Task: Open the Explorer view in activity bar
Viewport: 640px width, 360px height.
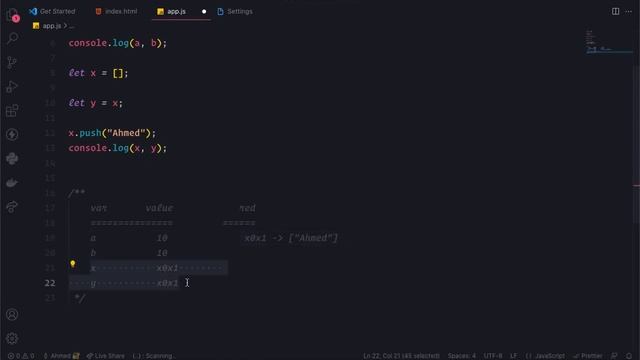Action: click(12, 15)
